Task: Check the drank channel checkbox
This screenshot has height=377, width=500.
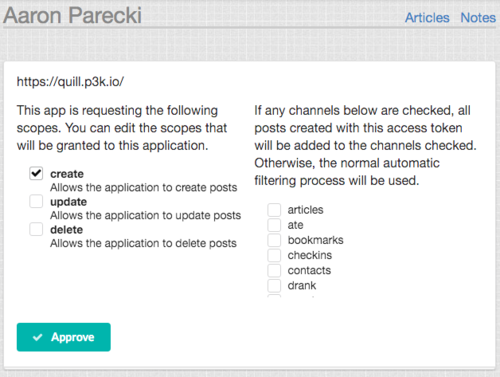Action: coord(274,286)
